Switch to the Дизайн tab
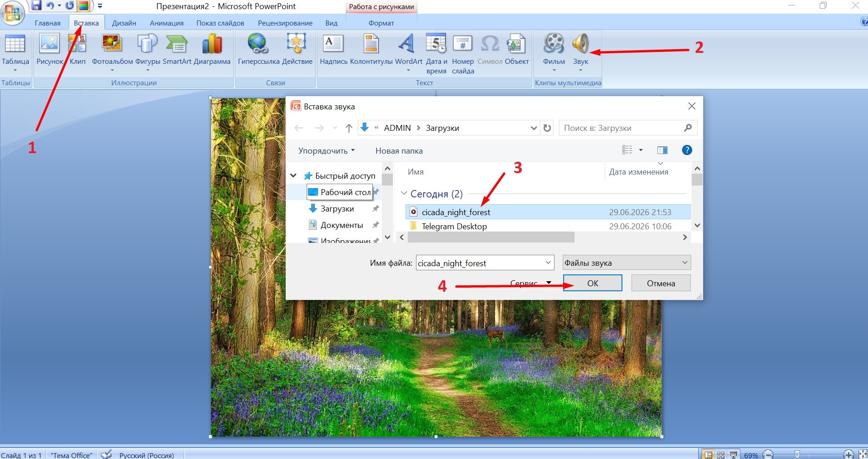This screenshot has width=868, height=459. (x=124, y=23)
